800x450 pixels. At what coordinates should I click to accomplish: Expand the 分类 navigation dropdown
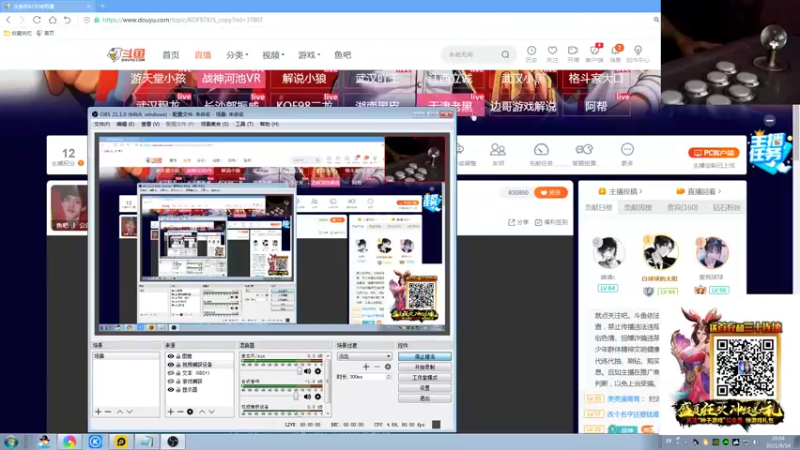(237, 55)
